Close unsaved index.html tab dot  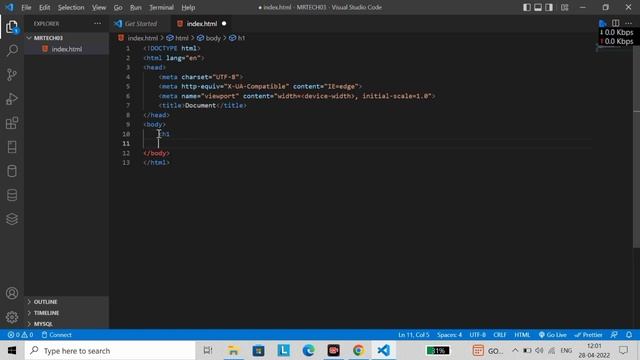(x=224, y=24)
